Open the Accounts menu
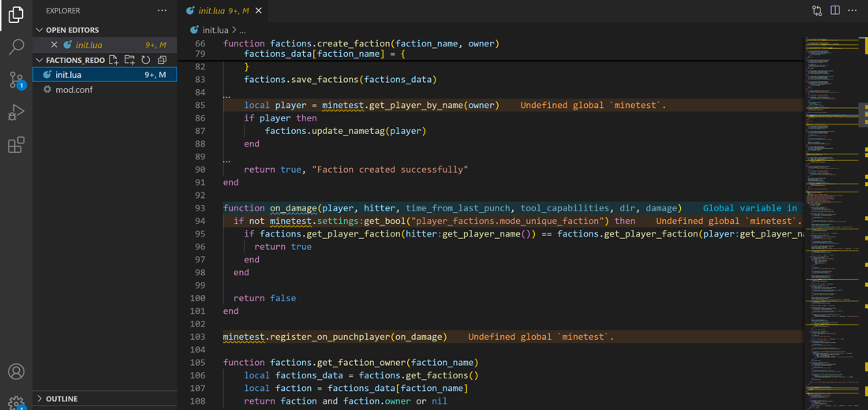Viewport: 868px width, 410px height. point(16,371)
